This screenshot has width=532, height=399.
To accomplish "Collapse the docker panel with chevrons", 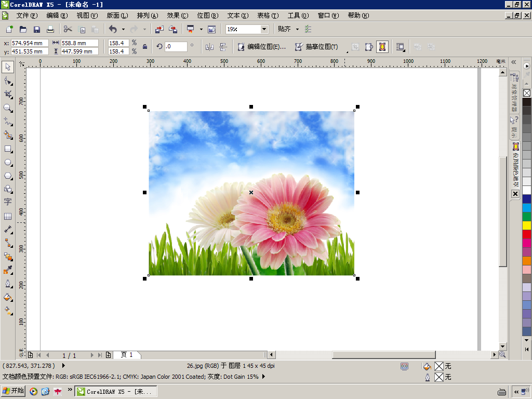I will tap(514, 62).
